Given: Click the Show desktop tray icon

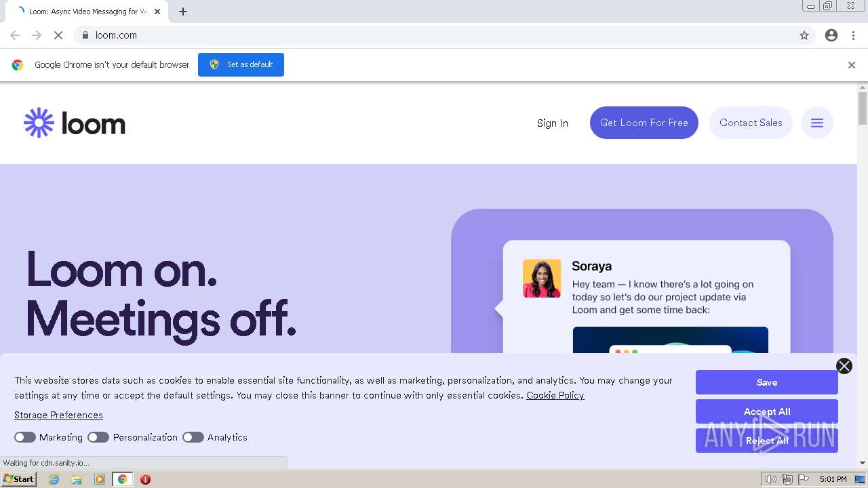Looking at the screenshot, I should (x=860, y=479).
